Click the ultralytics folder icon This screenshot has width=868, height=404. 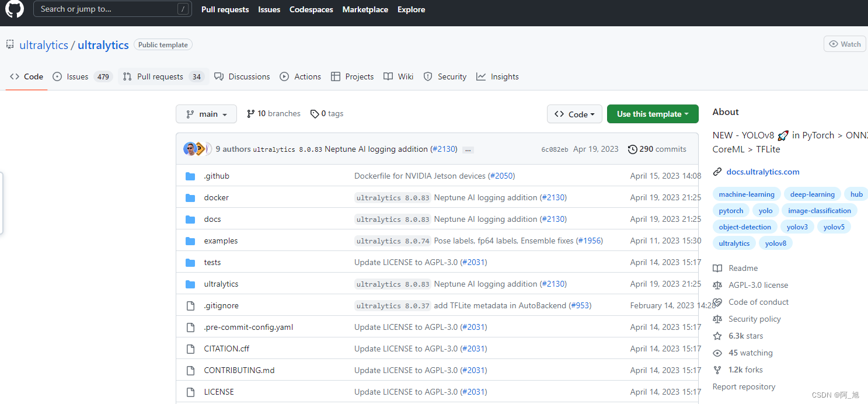coord(190,284)
